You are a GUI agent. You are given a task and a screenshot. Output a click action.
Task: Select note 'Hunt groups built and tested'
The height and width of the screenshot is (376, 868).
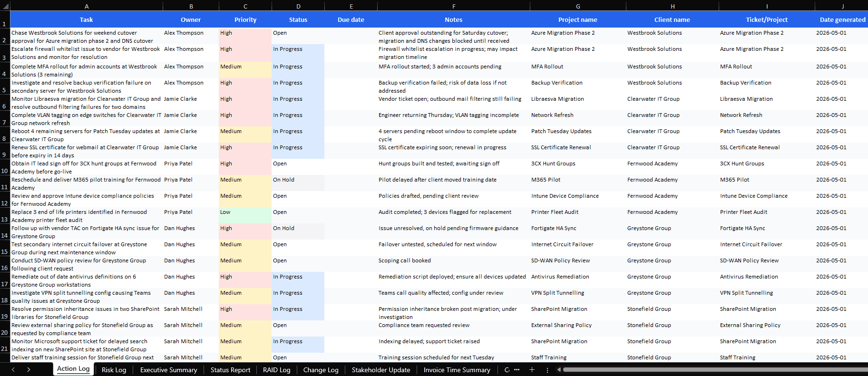pyautogui.click(x=454, y=167)
